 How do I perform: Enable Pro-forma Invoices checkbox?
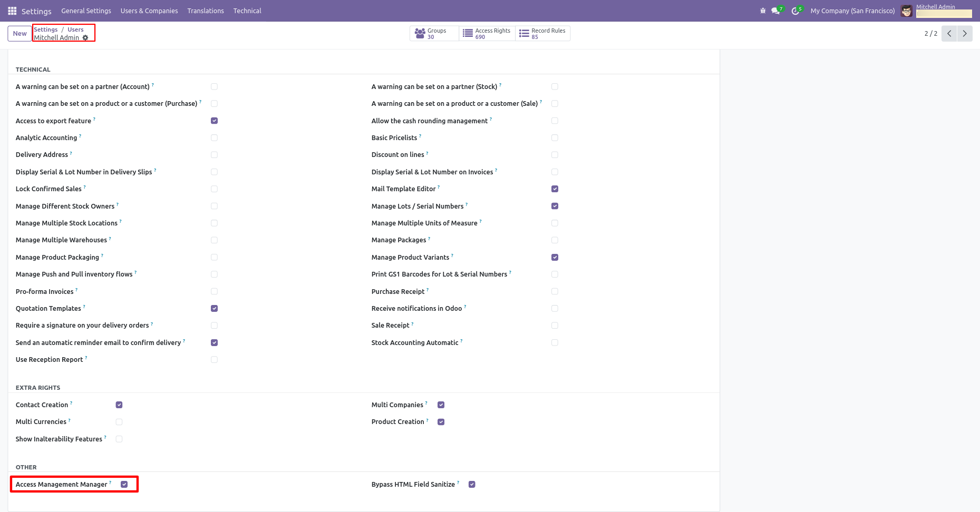[x=214, y=291]
